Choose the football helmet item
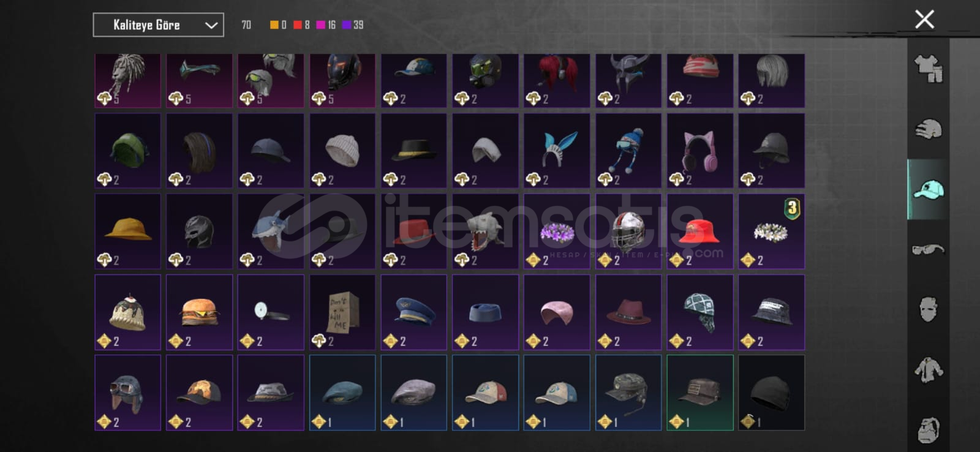The width and height of the screenshot is (980, 452). point(628,232)
